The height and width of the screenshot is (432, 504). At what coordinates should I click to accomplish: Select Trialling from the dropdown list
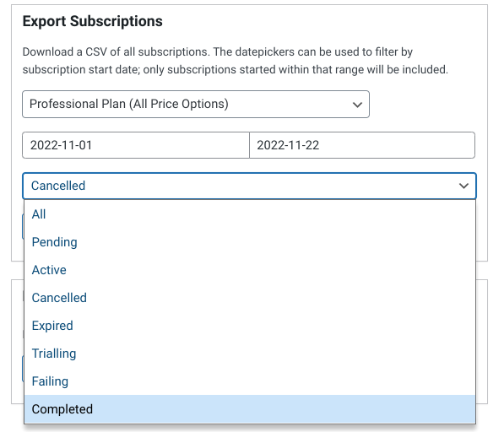250,354
